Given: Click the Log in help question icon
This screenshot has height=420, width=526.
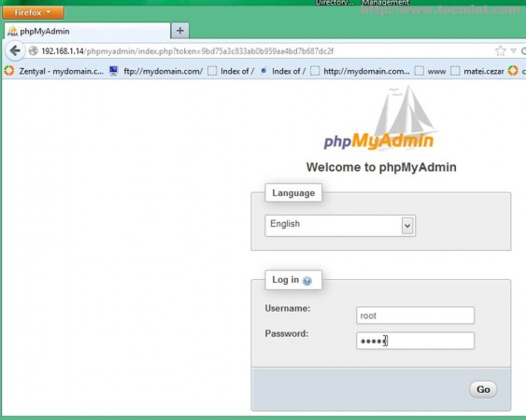Looking at the screenshot, I should [x=307, y=281].
